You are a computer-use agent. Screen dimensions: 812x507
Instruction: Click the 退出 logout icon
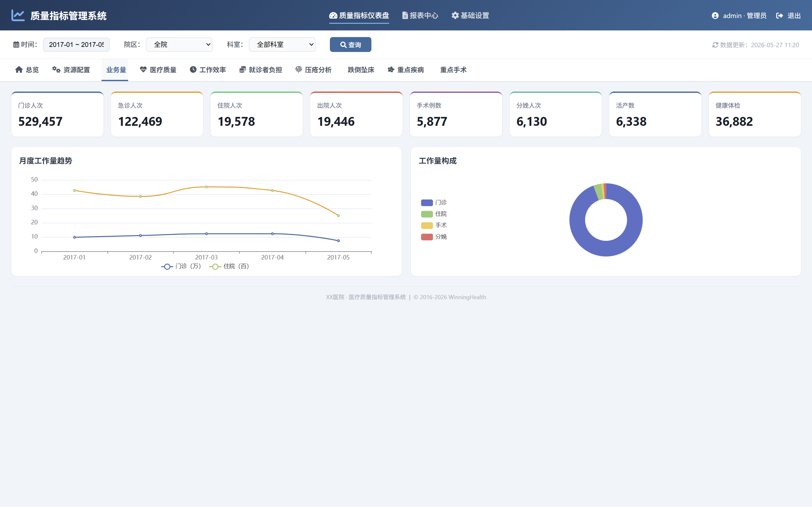pos(779,16)
